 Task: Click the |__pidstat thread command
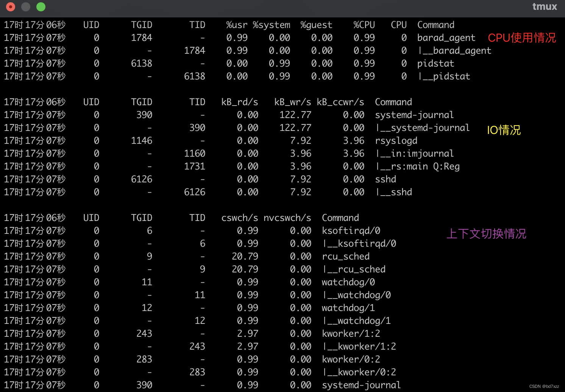click(444, 76)
